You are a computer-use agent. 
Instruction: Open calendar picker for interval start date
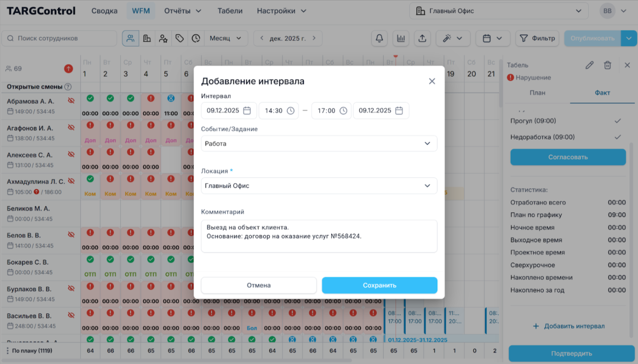click(247, 111)
